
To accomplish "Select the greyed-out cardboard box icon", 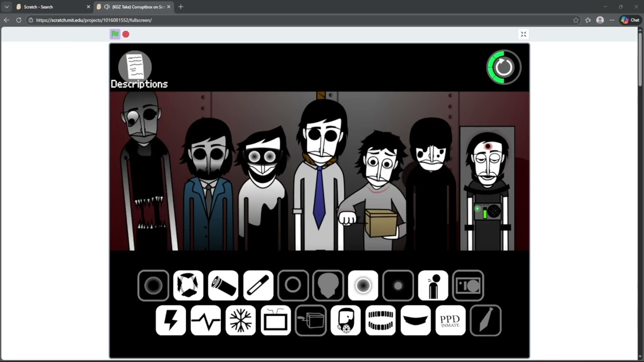I will pos(311,320).
